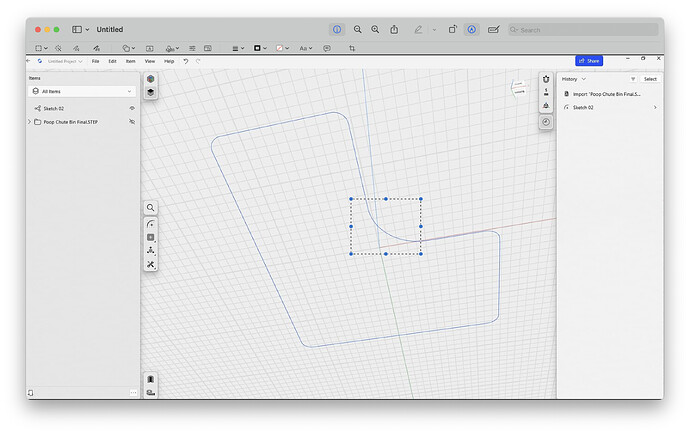This screenshot has width=690, height=434.
Task: Open the Sign signature dropdown
Action: pos(172,48)
